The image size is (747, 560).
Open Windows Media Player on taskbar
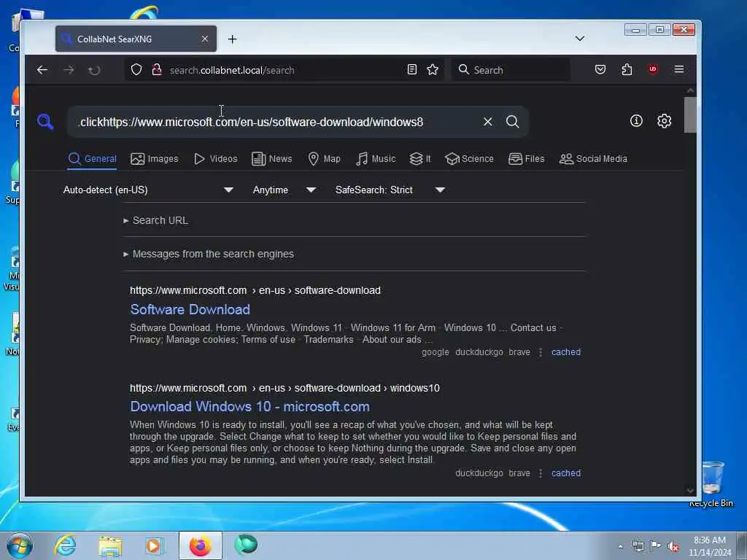(155, 546)
